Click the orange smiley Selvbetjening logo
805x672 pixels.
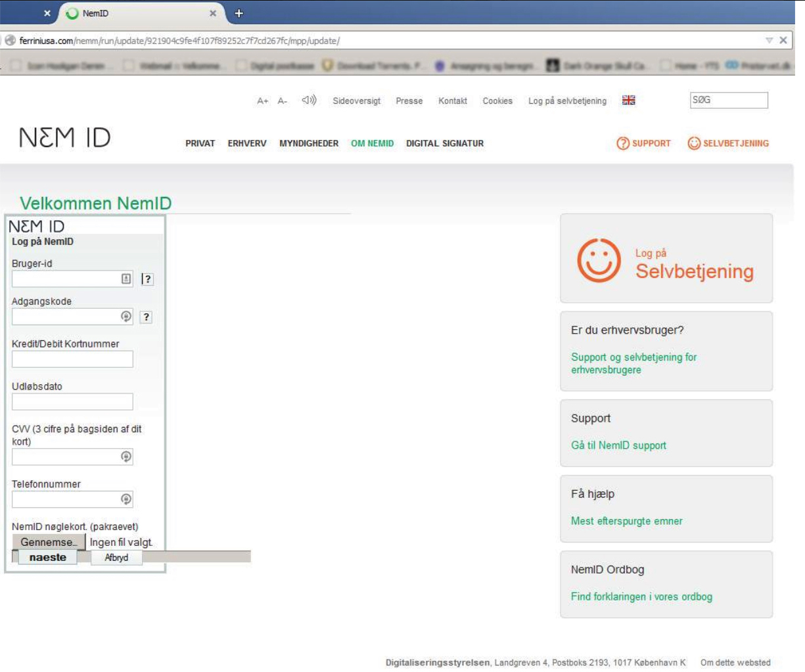click(599, 260)
